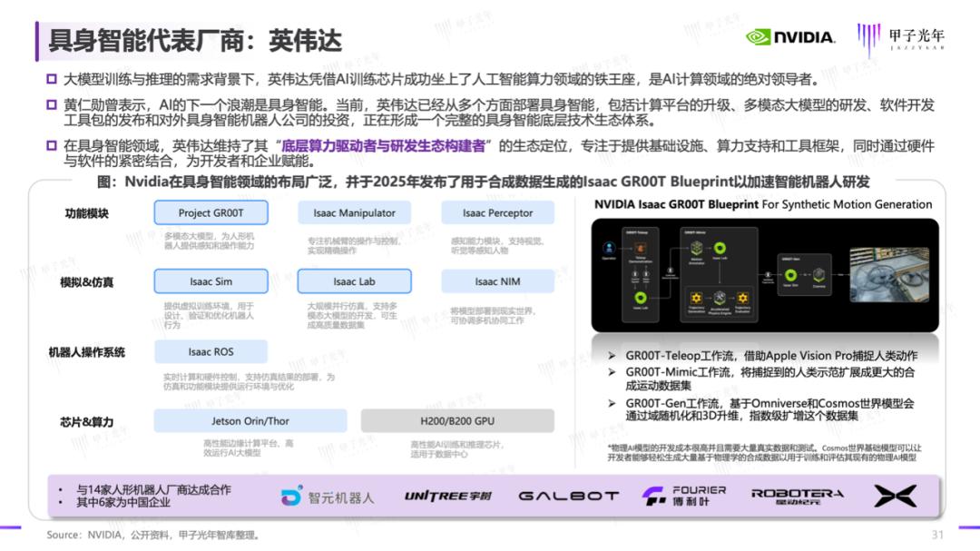Select the Isaac ROS box
This screenshot has width=980, height=551.
pos(211,352)
